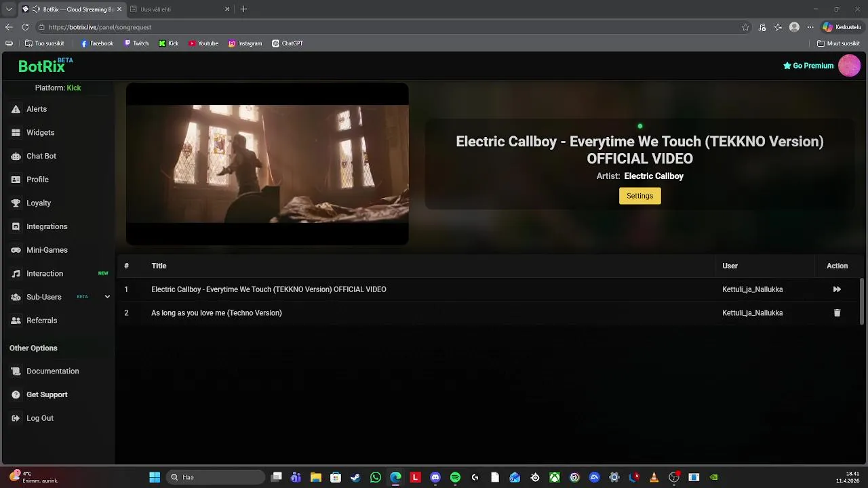The height and width of the screenshot is (488, 868).
Task: Open Twitch bookmark
Action: click(136, 43)
